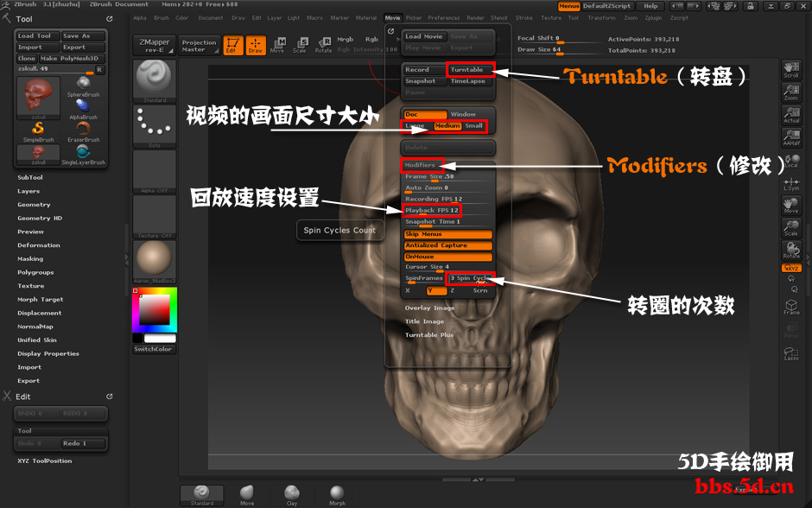Click the Load Movie button

[424, 36]
